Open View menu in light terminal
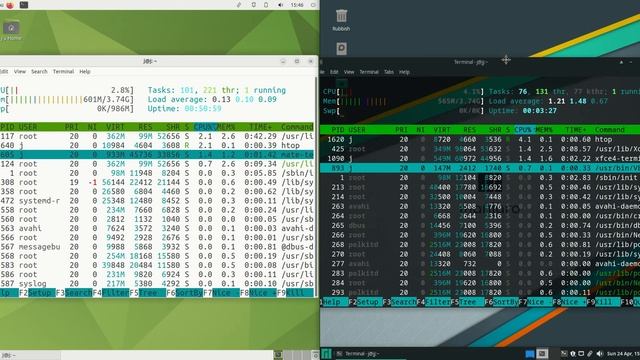The image size is (640, 360). tap(20, 71)
